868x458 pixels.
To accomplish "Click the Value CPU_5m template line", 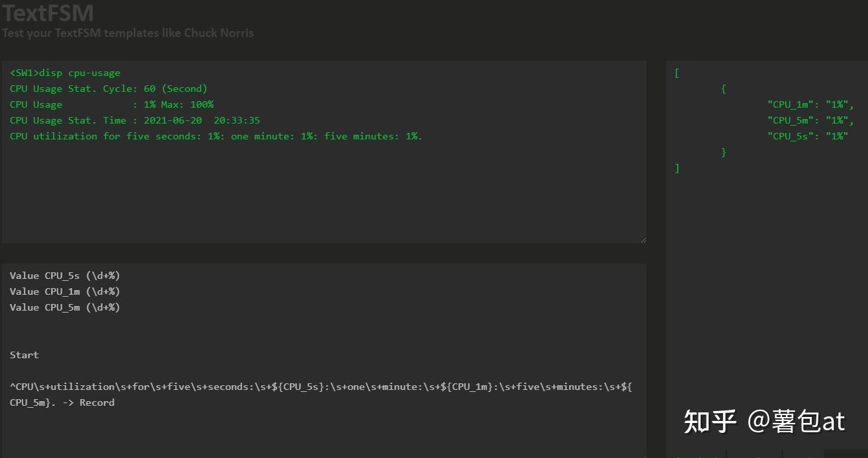I will point(65,307).
